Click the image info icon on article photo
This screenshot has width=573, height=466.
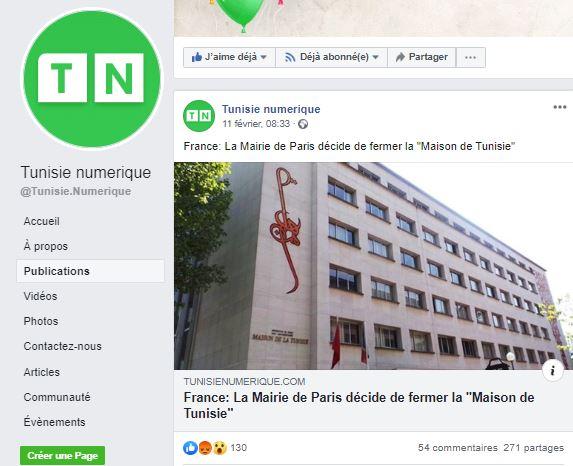(552, 371)
